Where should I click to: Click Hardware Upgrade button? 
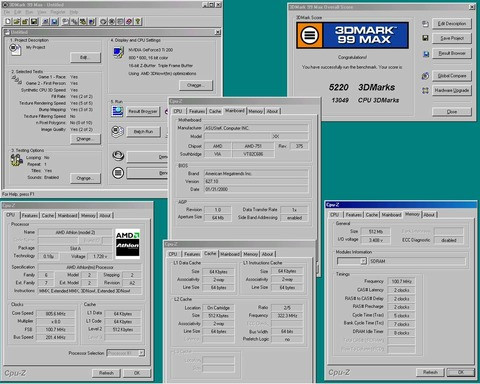(452, 90)
